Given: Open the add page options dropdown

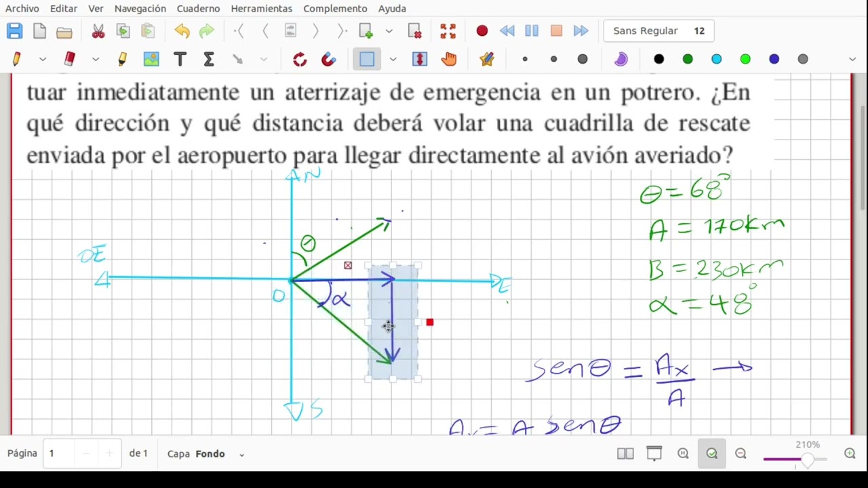Looking at the screenshot, I should click(x=389, y=30).
